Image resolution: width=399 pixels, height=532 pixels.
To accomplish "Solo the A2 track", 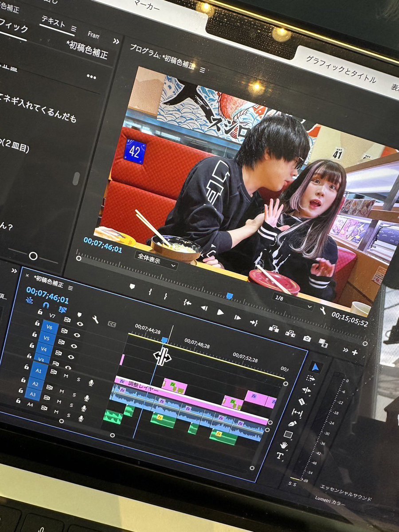I will (74, 395).
